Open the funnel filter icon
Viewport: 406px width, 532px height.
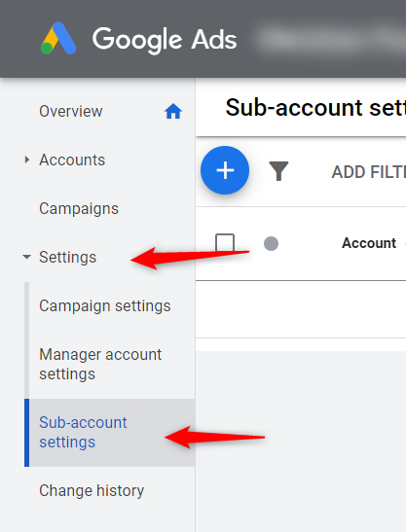[x=278, y=171]
